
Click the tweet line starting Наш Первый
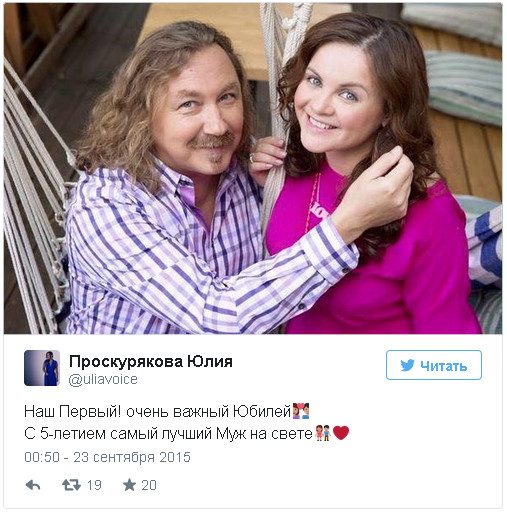click(x=167, y=411)
